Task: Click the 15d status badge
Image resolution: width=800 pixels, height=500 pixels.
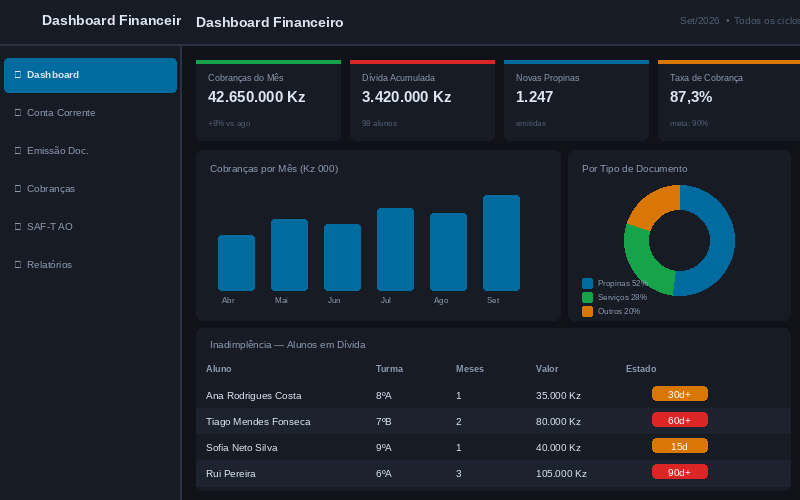Action: click(x=680, y=446)
